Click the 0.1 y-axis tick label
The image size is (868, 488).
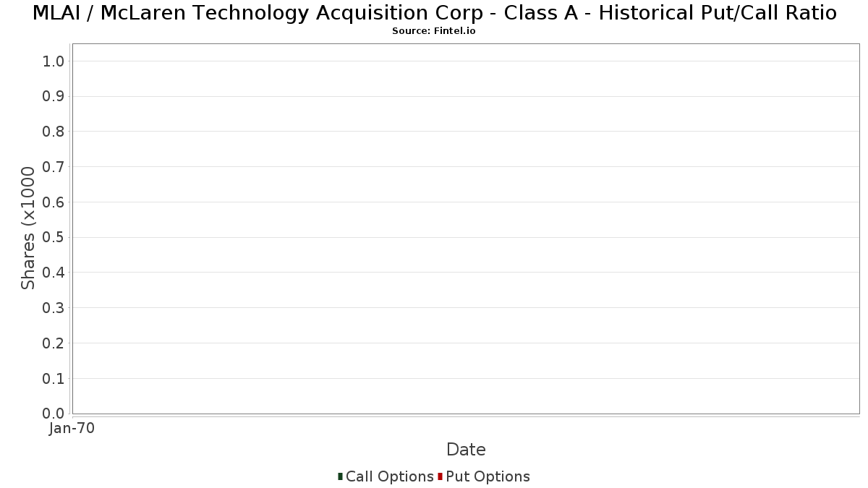point(54,378)
